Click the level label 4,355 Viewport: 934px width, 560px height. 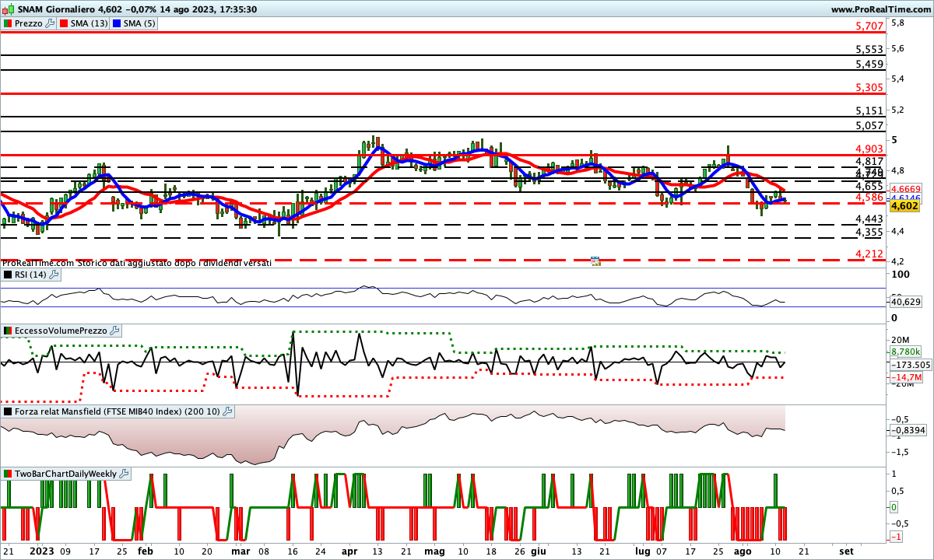click(x=869, y=232)
